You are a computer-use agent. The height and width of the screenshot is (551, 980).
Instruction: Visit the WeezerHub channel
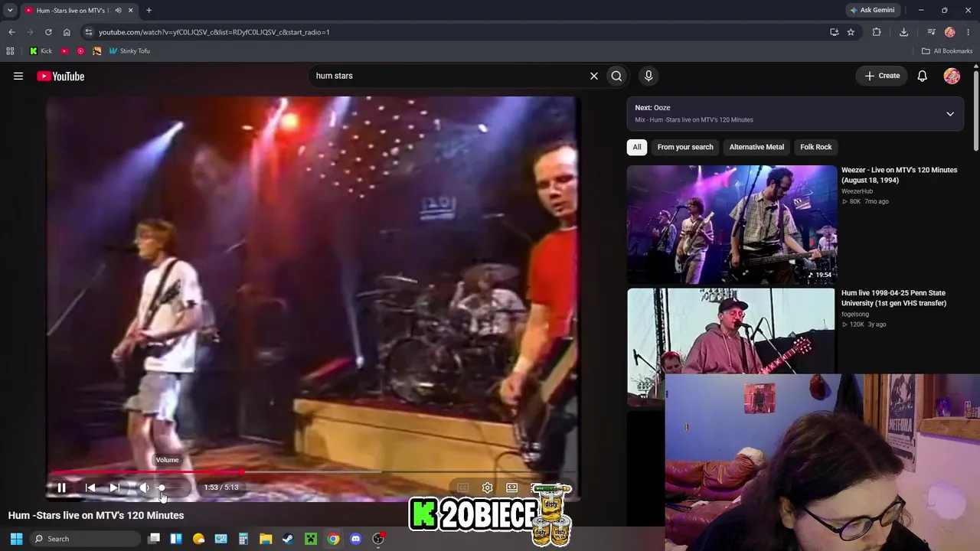click(857, 191)
